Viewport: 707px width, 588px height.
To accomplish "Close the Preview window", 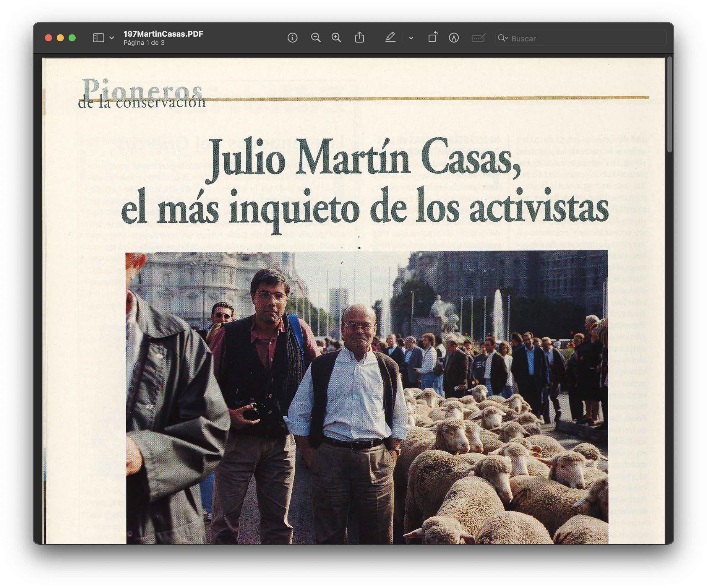I will 48,38.
